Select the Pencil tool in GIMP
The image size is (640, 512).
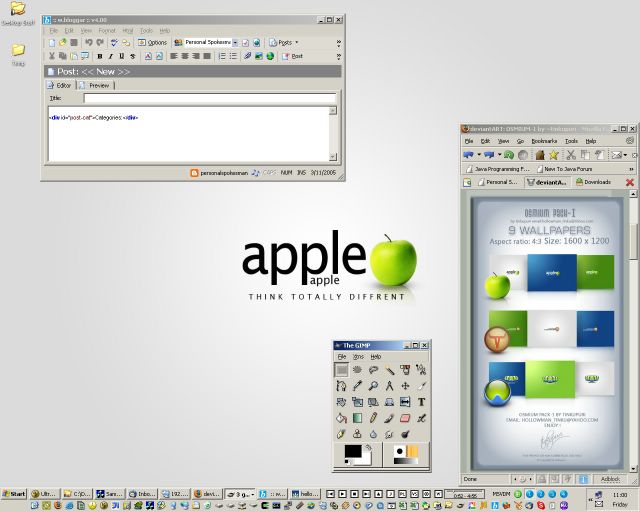pyautogui.click(x=373, y=418)
